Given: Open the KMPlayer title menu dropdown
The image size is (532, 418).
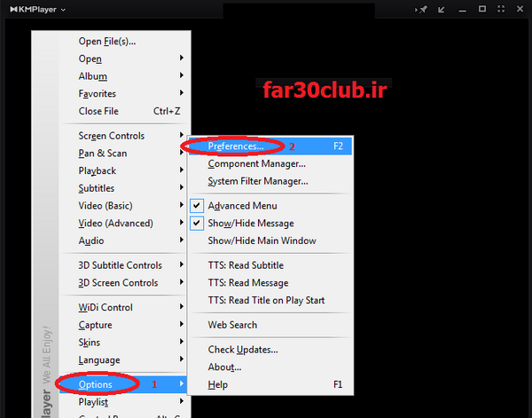Looking at the screenshot, I should [x=37, y=10].
